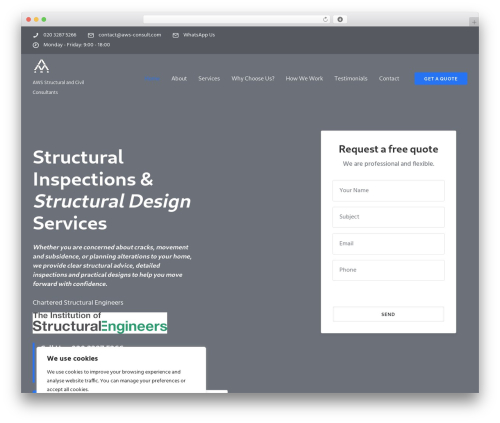Click the Chartered Structural Engineers text
The height and width of the screenshot is (423, 500).
click(78, 303)
